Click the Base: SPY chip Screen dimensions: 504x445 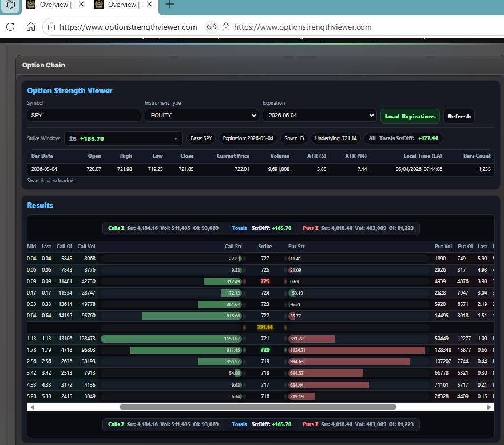[201, 138]
